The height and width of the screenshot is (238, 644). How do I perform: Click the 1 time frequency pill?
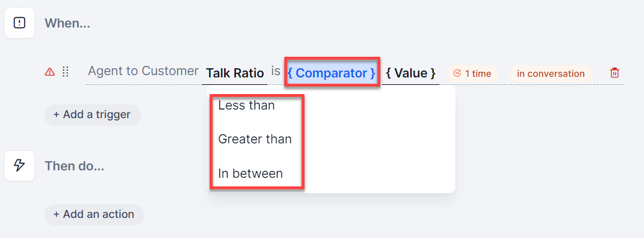click(472, 73)
